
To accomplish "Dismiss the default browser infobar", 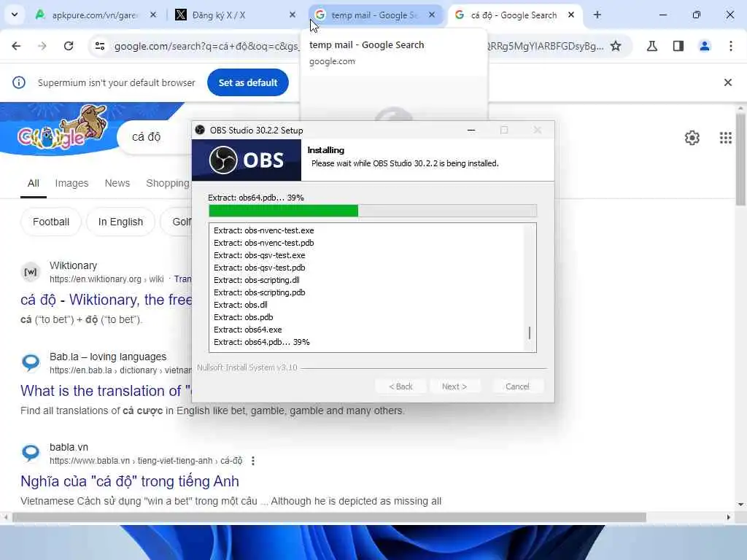I will pyautogui.click(x=728, y=82).
